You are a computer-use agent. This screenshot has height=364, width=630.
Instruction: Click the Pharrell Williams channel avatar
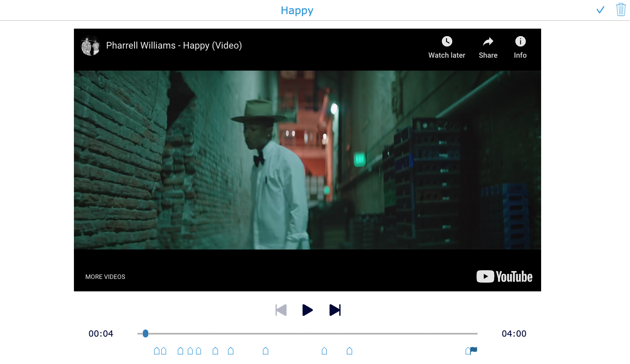(x=90, y=46)
